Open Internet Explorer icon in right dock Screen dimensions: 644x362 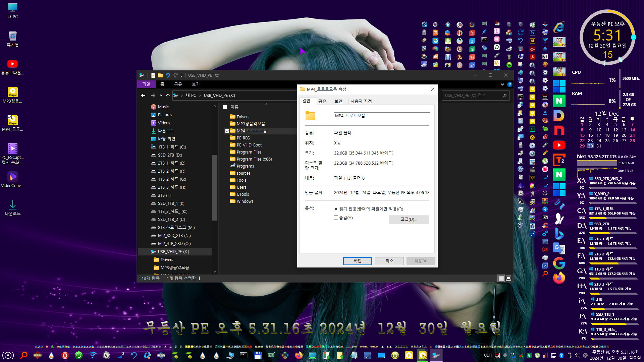pyautogui.click(x=559, y=27)
